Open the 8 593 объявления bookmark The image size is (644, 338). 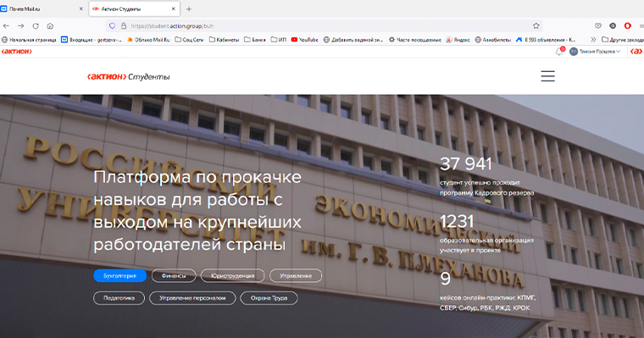click(x=546, y=40)
